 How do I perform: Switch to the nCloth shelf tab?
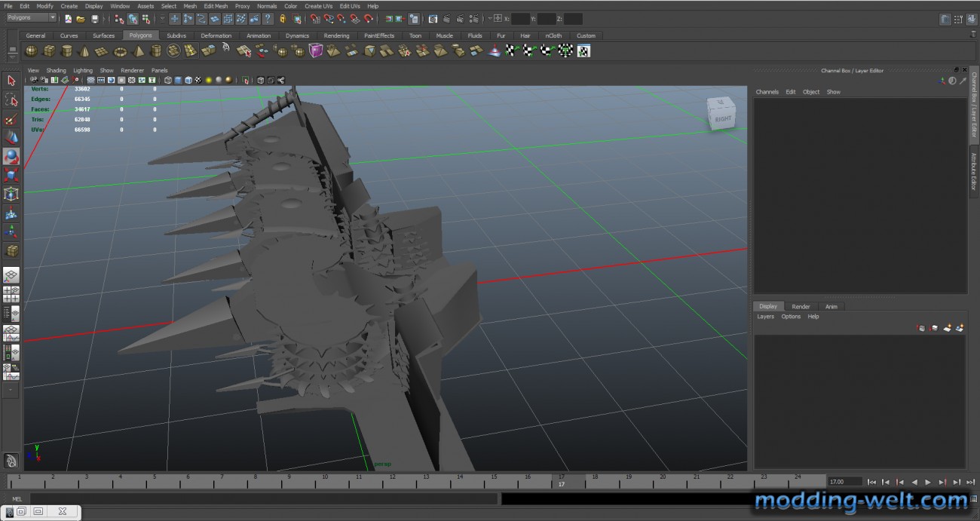coord(553,35)
